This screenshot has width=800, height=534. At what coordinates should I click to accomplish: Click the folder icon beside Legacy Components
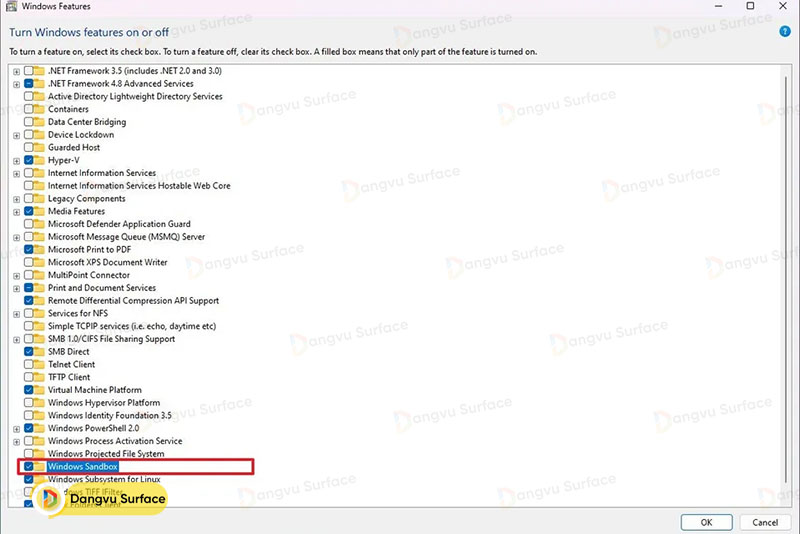39,198
